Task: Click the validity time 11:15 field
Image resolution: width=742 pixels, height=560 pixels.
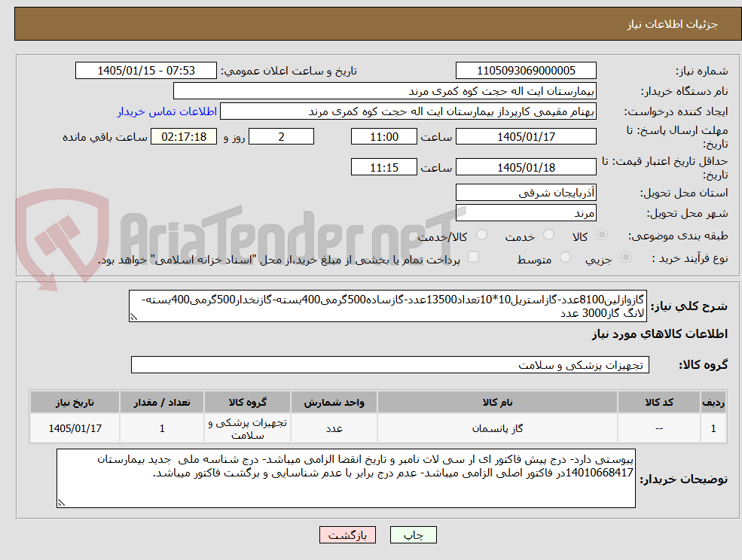Action: 383,167
